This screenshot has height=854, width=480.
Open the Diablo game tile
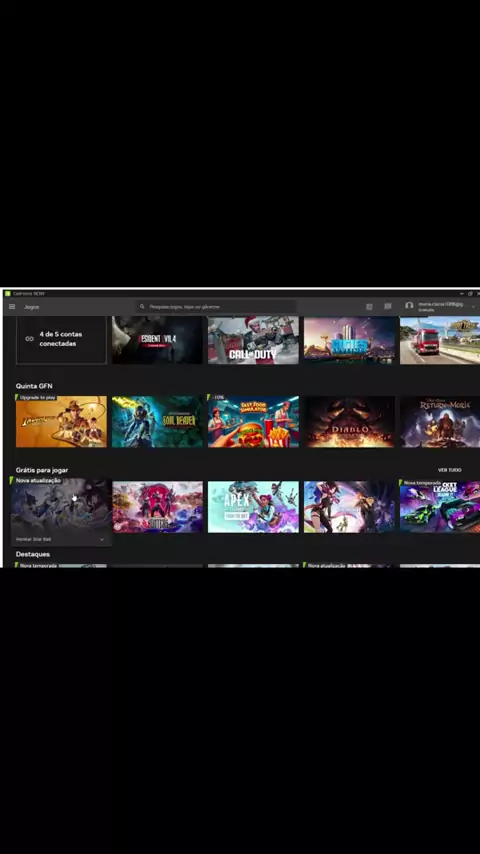point(349,422)
